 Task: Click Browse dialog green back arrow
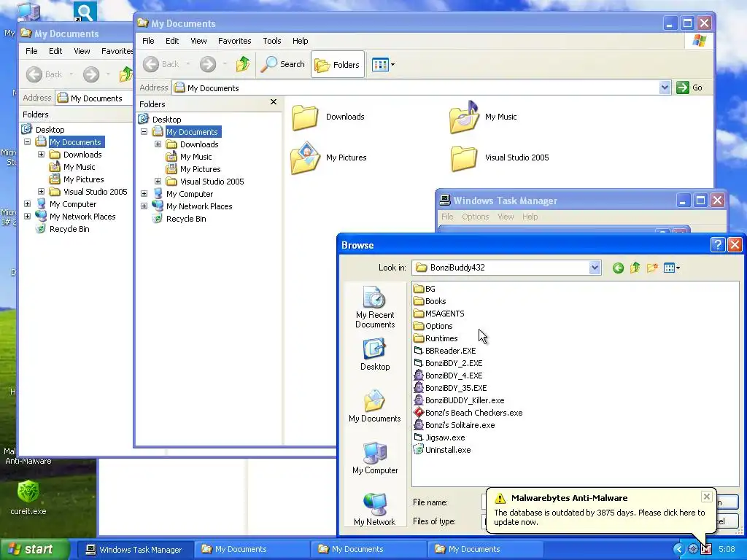pos(618,268)
